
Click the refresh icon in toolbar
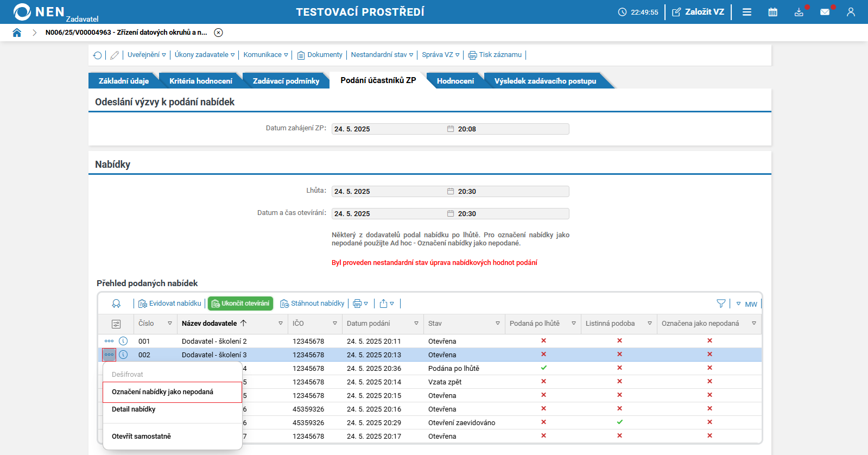pos(97,55)
